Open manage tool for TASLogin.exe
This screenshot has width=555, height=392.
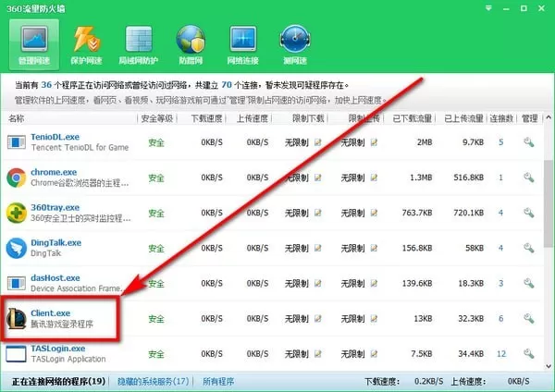click(529, 354)
